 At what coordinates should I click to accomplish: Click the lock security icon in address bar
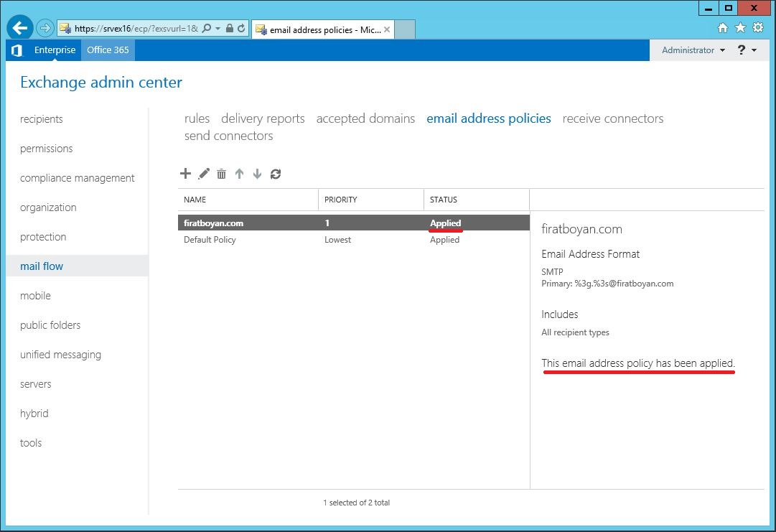coord(230,28)
